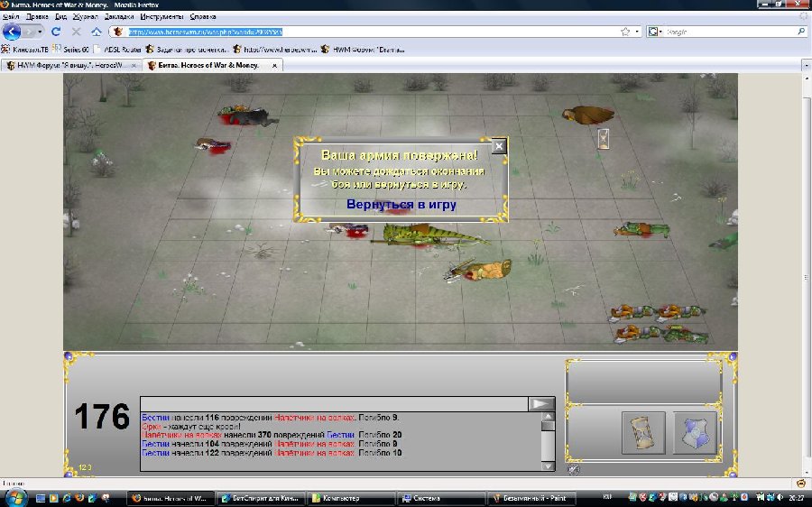Screen dimensions: 812x507
Task: Open the Правка menu
Action: pyautogui.click(x=37, y=16)
